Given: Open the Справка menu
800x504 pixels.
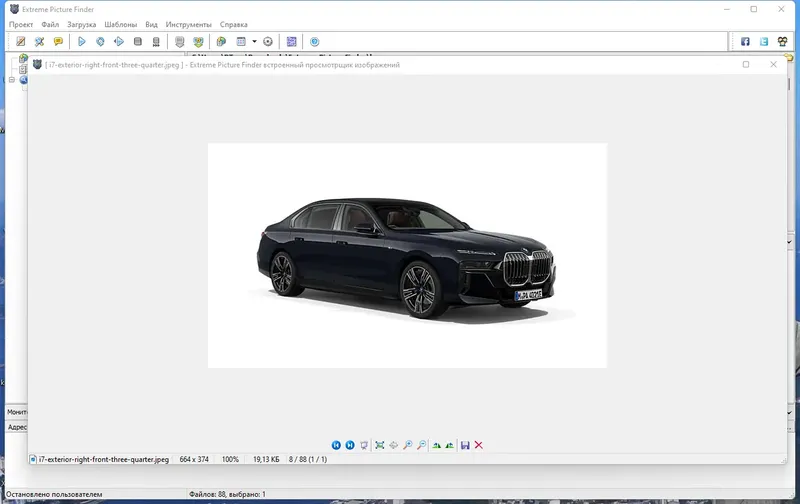Looking at the screenshot, I should coord(234,24).
